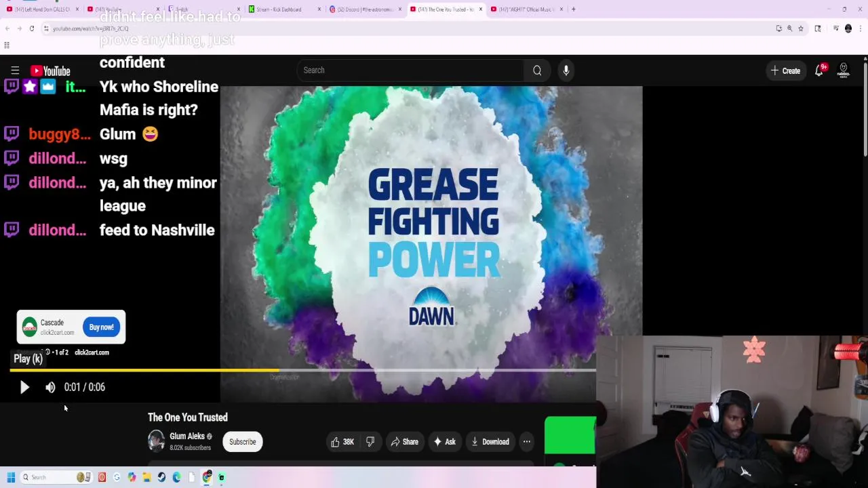Open a new browser tab

click(574, 9)
